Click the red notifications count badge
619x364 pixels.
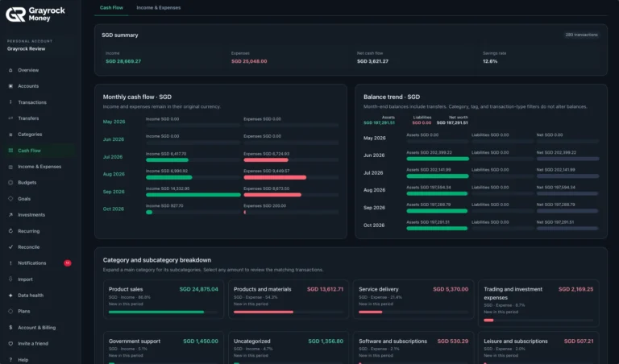(x=68, y=263)
